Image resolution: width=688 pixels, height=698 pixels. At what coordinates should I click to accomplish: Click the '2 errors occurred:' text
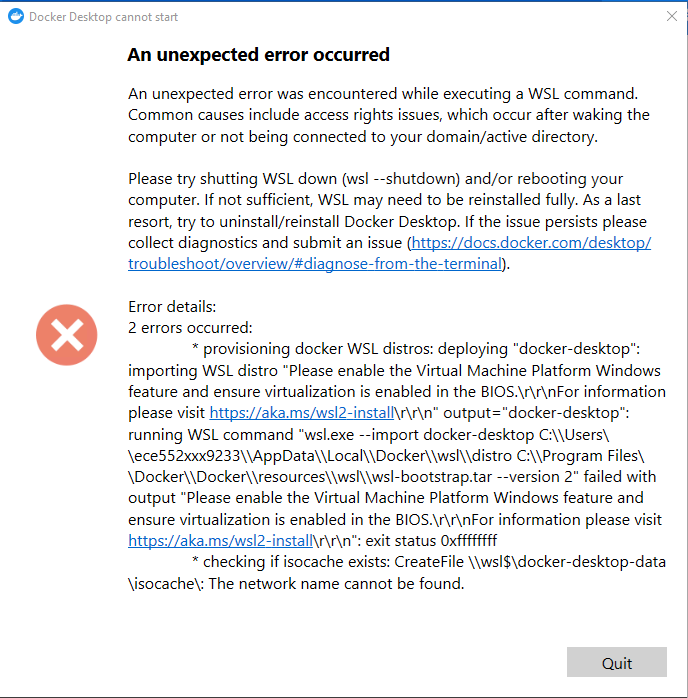click(190, 328)
